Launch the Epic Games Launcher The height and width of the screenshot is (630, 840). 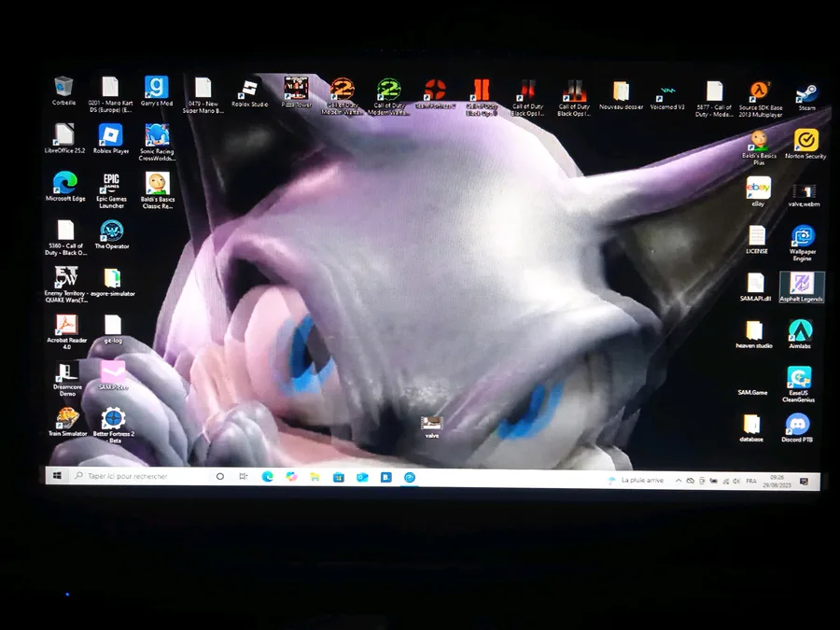coord(111,190)
